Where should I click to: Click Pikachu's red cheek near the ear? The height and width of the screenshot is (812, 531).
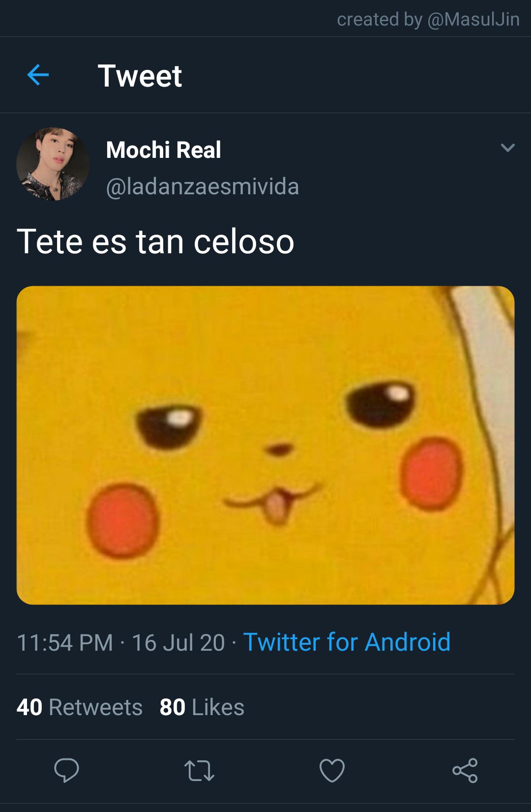pos(431,473)
